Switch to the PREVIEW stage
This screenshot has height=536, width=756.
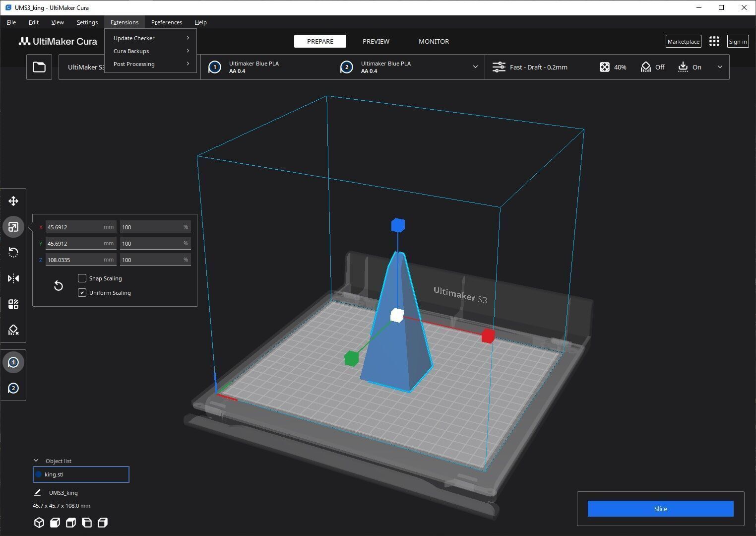click(376, 41)
